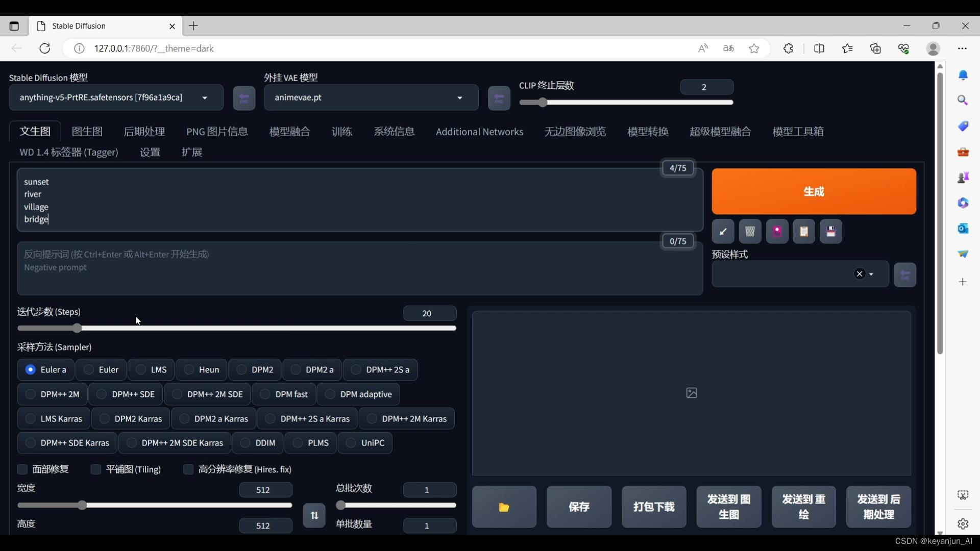This screenshot has height=551, width=980.
Task: Click into the negative prompt field
Action: click(x=360, y=268)
